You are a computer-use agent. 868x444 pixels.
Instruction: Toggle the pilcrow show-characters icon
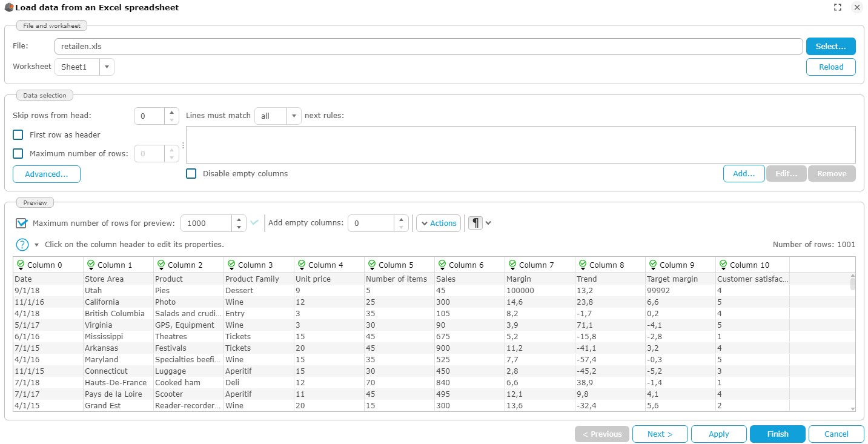475,223
